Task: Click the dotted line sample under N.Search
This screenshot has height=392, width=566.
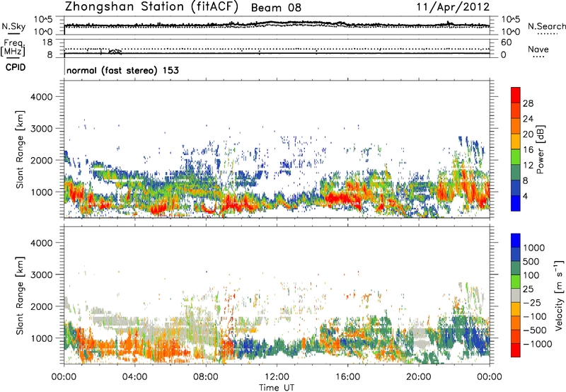Action: 548,34
